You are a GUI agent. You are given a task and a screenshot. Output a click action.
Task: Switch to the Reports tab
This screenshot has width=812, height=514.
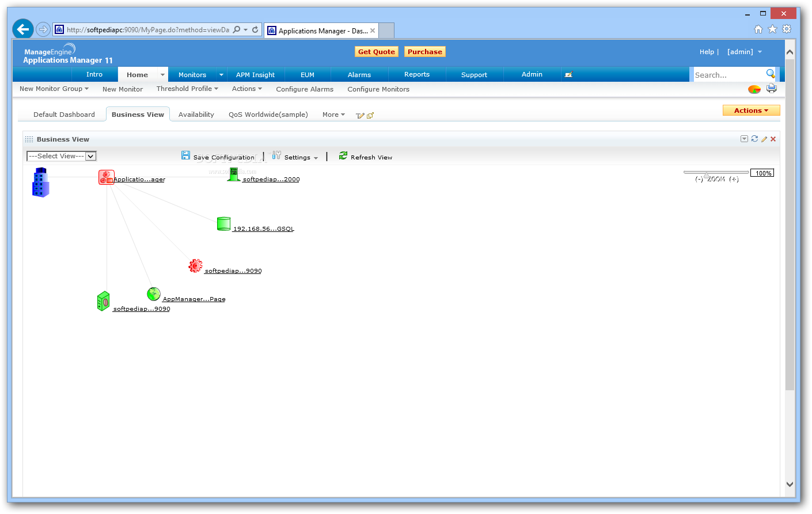(x=417, y=74)
